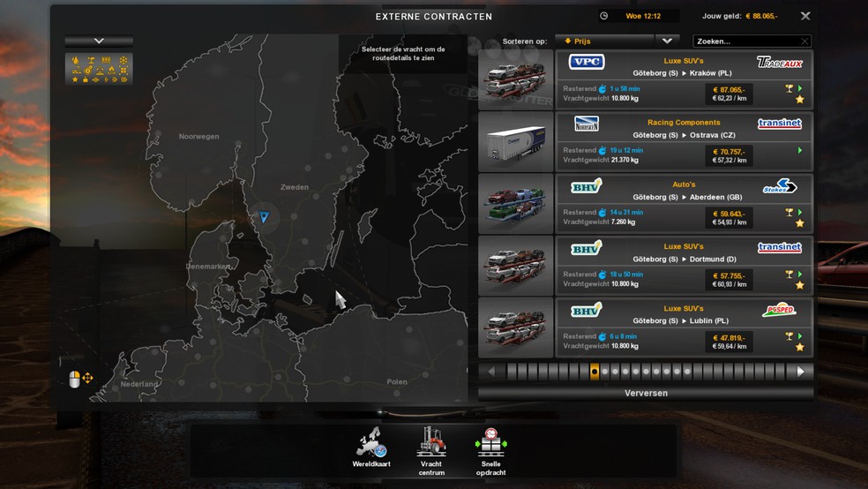The width and height of the screenshot is (868, 489).
Task: Click the gold star on Kraków contract
Action: pyautogui.click(x=799, y=100)
